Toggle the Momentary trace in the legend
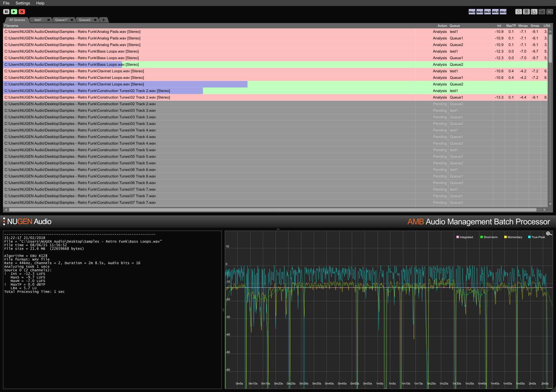The image size is (556, 392). tap(505, 237)
